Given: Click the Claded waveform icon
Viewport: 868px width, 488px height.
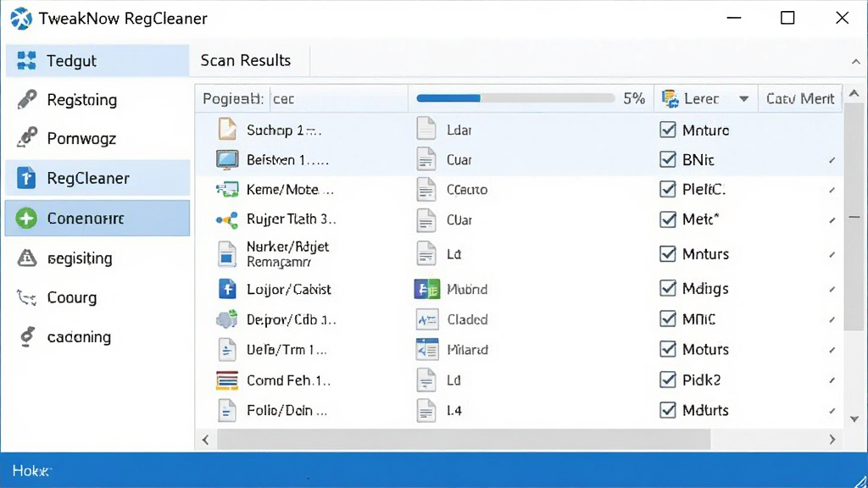Looking at the screenshot, I should [x=427, y=319].
